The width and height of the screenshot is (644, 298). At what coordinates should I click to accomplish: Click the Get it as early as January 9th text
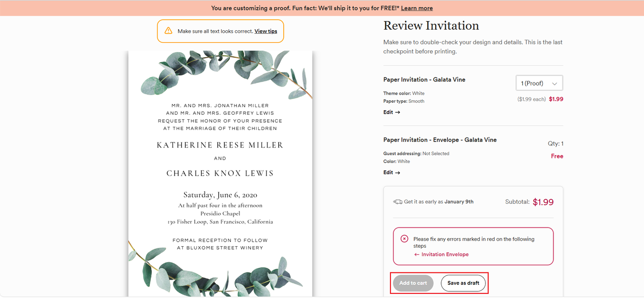[x=439, y=202]
